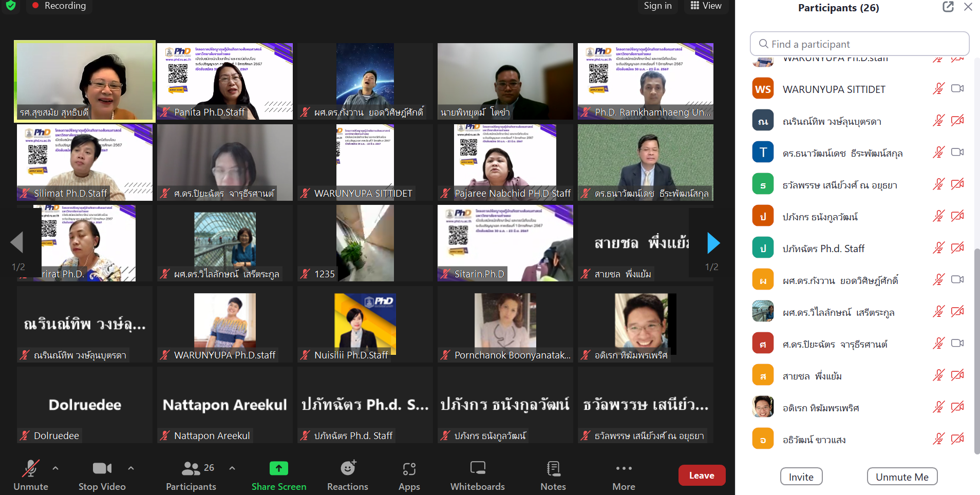This screenshot has height=495, width=980.
Task: Select tile named Dolruedee
Action: (85, 405)
